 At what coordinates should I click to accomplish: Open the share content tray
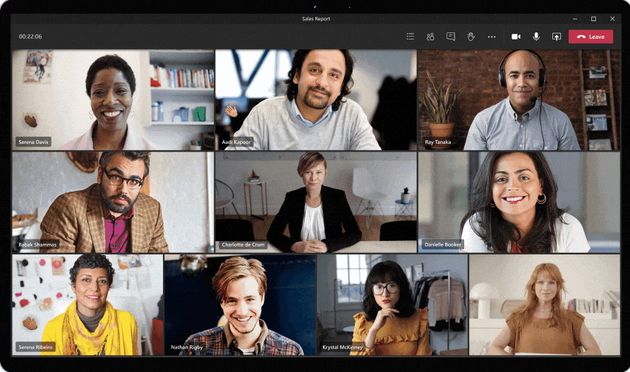556,37
